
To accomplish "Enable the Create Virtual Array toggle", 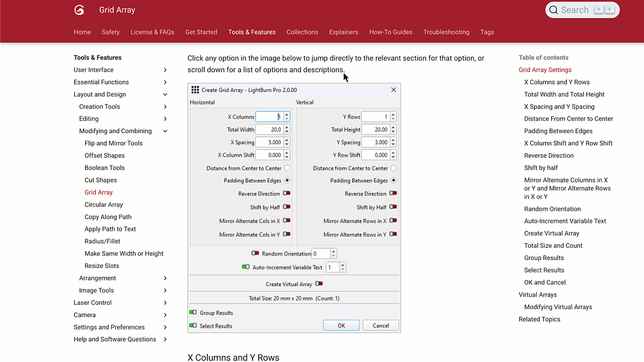I will (318, 284).
